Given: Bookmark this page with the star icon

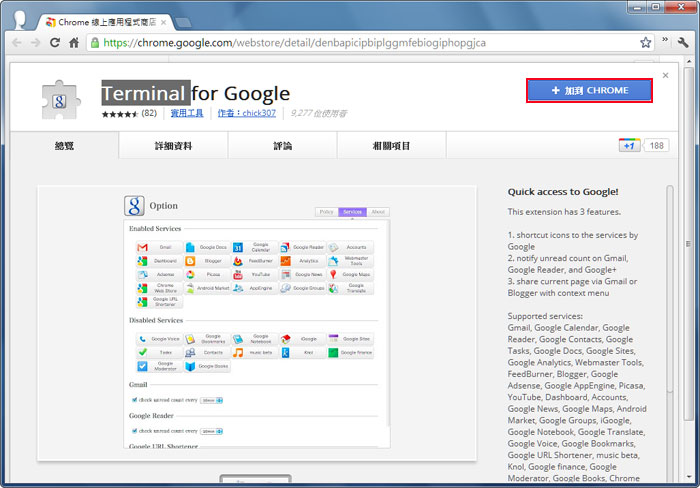Looking at the screenshot, I should click(645, 43).
